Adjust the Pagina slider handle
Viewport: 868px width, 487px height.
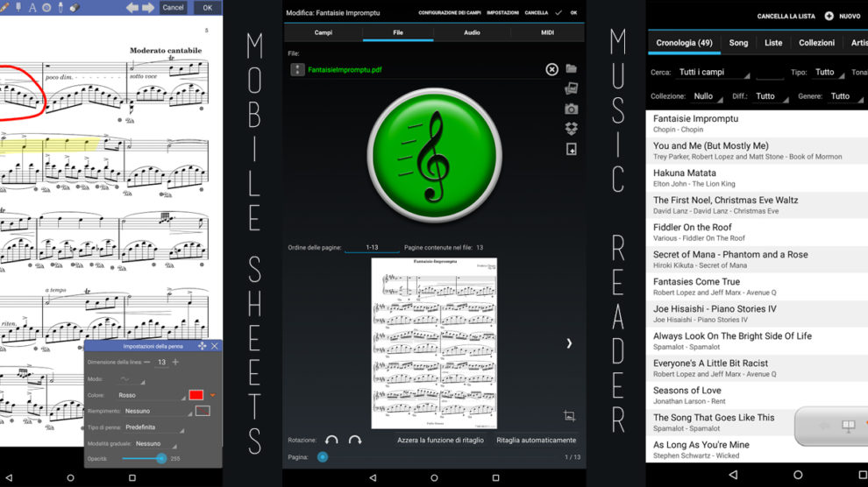[x=323, y=457]
